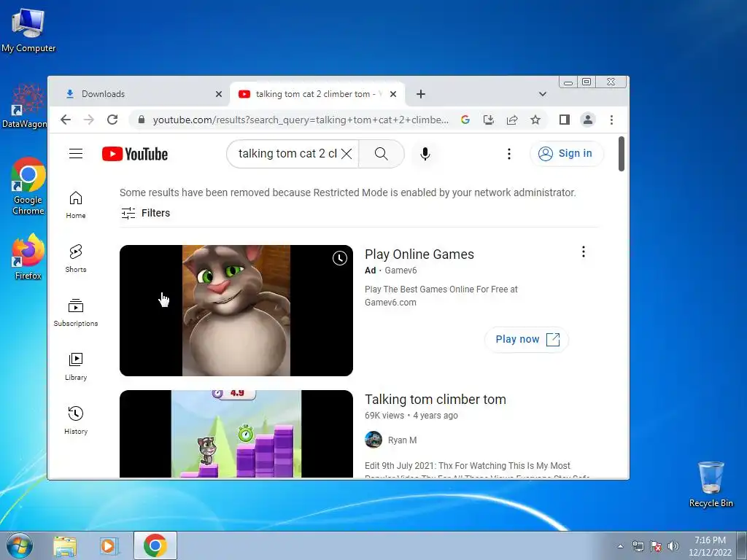Image resolution: width=747 pixels, height=560 pixels.
Task: Open the Ryan M channel avatar
Action: click(373, 440)
